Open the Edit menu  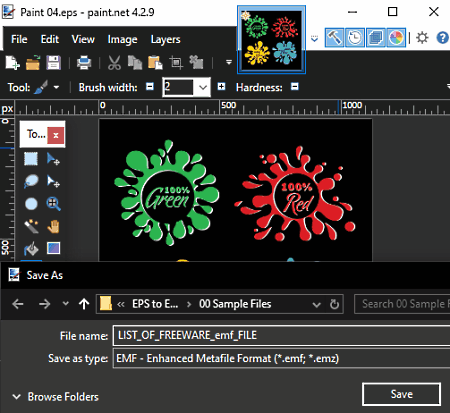tap(50, 39)
